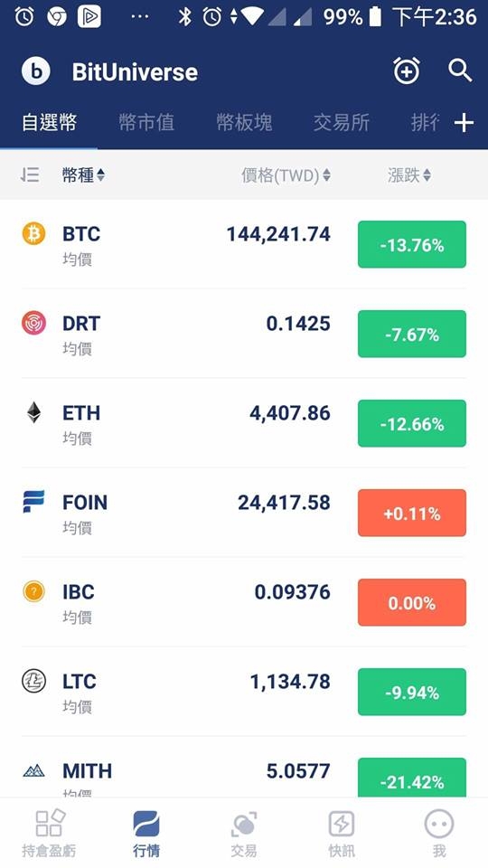Toggle BTC -13.76% change badge
Screen dimensions: 488x868
coord(412,244)
